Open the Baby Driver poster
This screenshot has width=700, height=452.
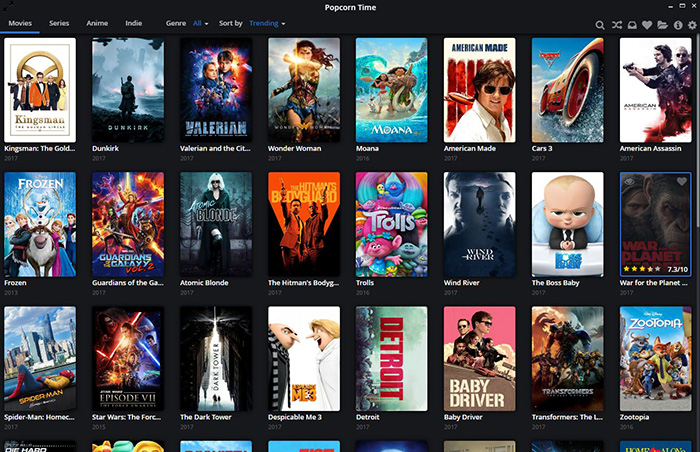click(479, 359)
